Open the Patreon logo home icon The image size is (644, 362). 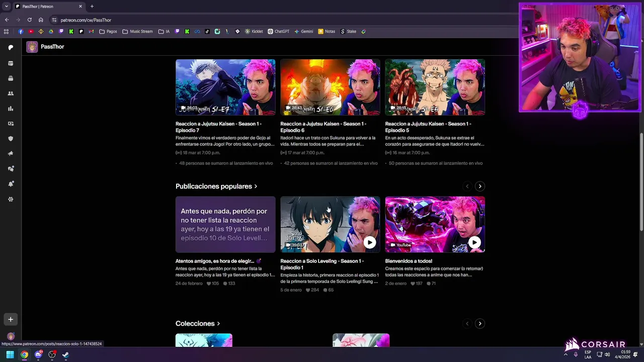tap(11, 47)
